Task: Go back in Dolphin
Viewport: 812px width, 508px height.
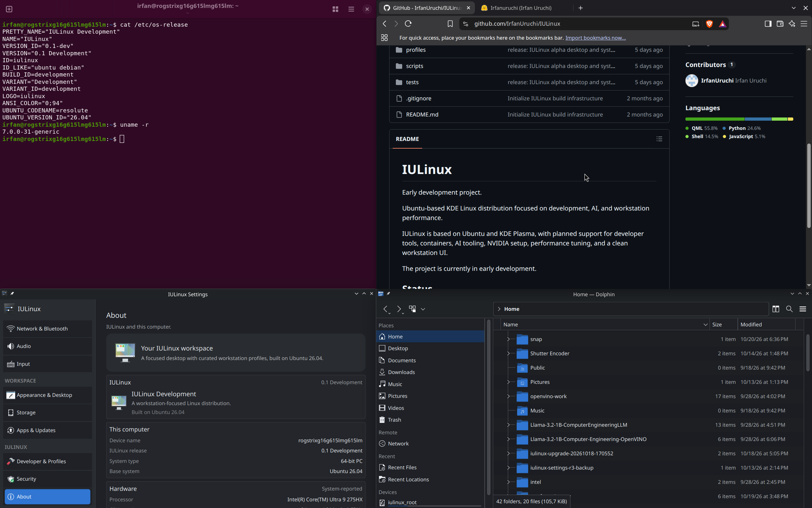Action: (386, 309)
